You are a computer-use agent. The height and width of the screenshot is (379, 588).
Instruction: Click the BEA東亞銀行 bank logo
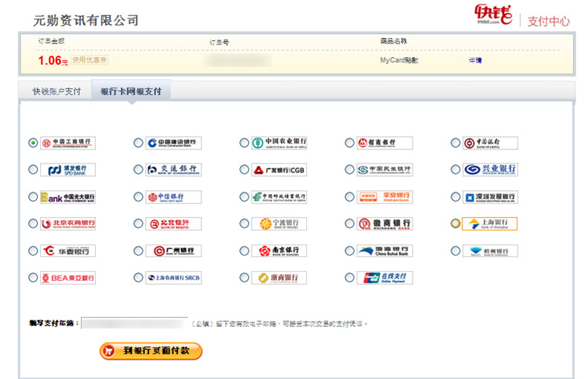(x=68, y=278)
